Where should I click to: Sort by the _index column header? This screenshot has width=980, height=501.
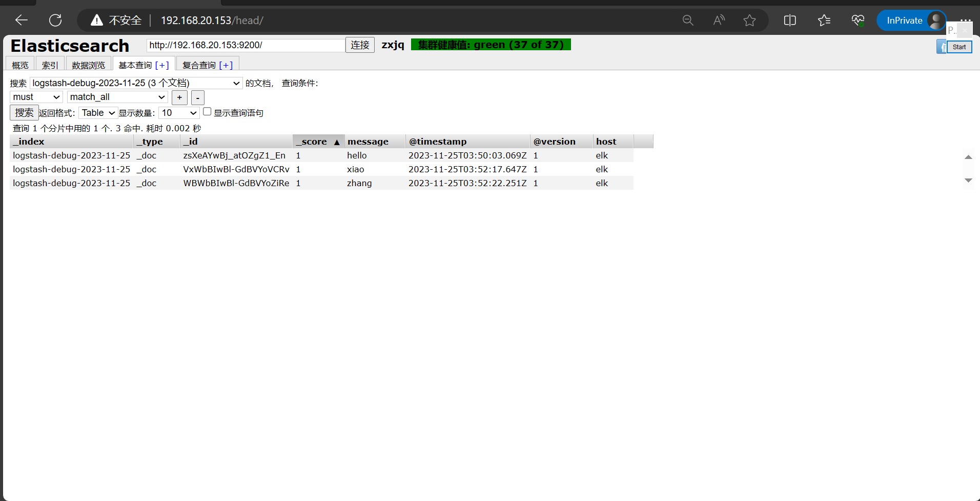71,142
